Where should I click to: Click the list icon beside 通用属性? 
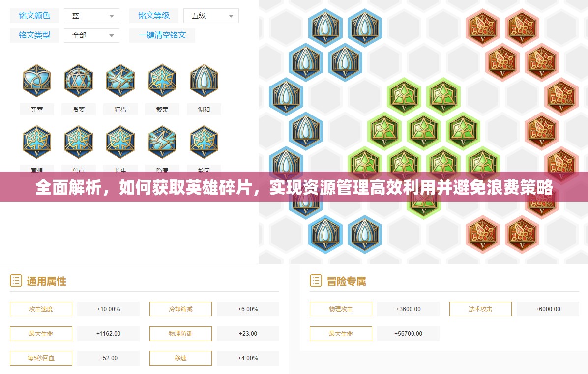point(16,281)
